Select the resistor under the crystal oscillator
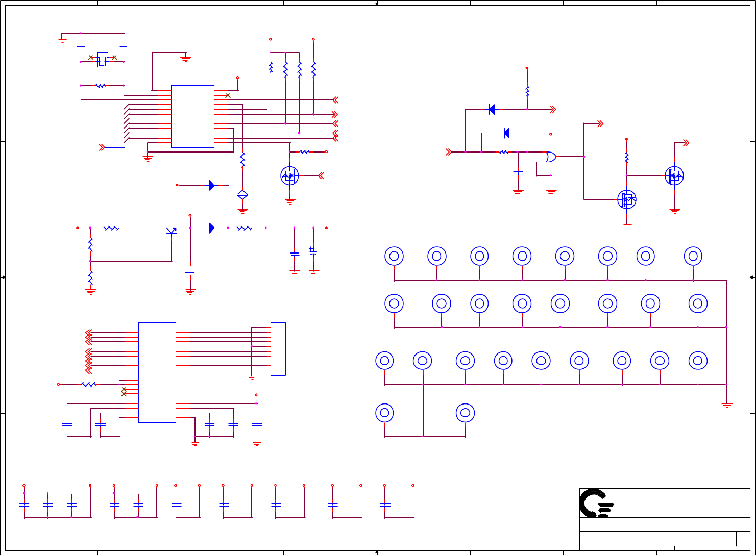The image size is (756, 556). [x=101, y=86]
